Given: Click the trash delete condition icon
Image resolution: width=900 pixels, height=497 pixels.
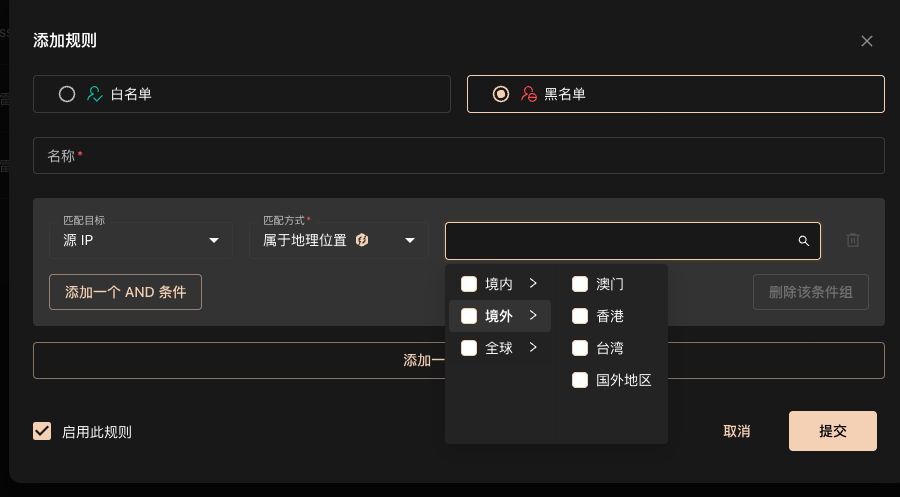Looking at the screenshot, I should click(x=853, y=240).
